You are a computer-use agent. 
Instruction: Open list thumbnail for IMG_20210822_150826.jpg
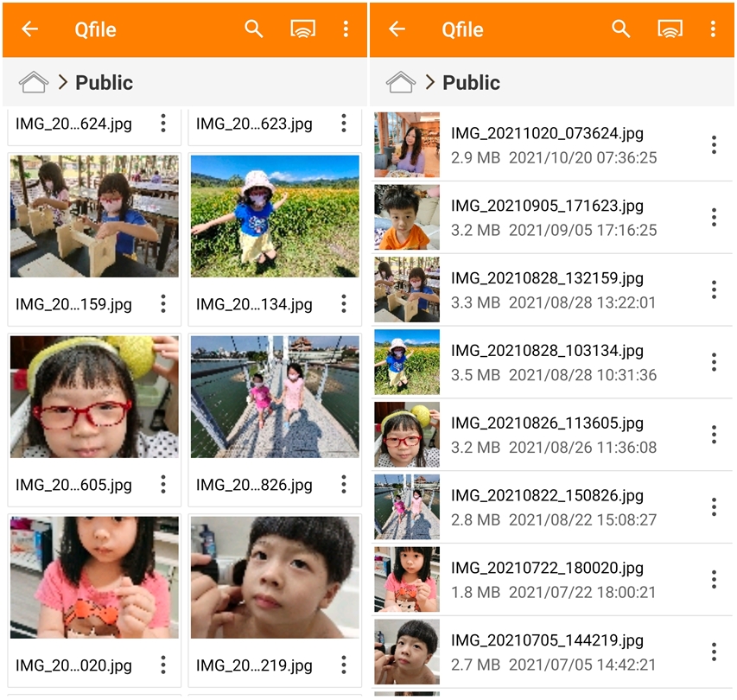(x=407, y=506)
